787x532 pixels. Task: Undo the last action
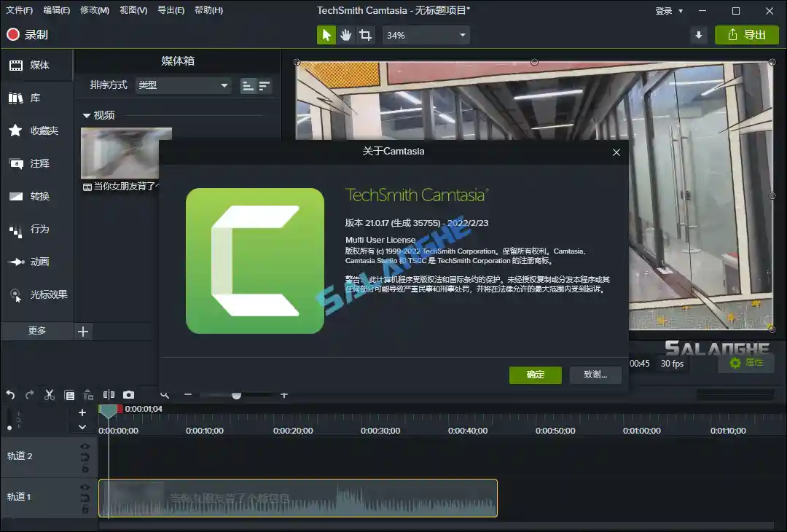click(10, 395)
